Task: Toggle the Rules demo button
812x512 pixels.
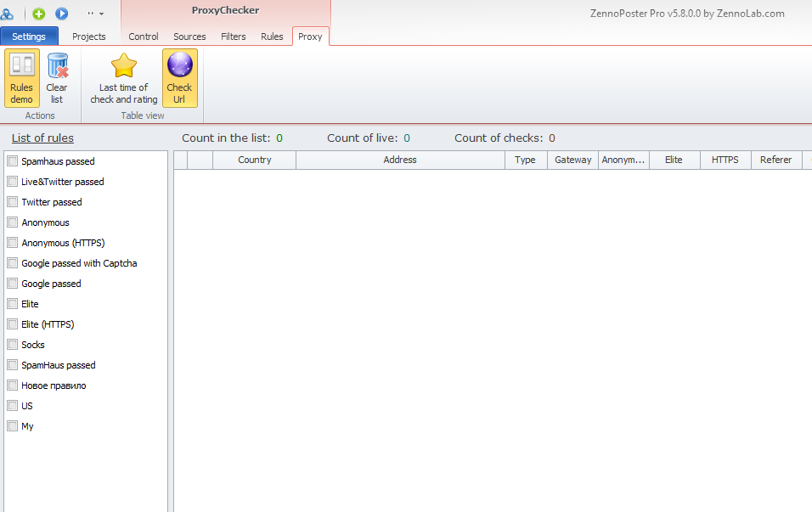Action: (22, 78)
